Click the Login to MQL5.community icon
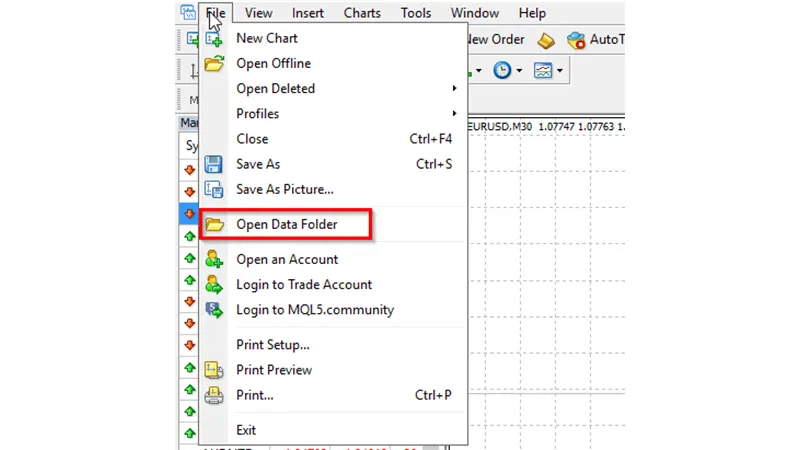 214,310
